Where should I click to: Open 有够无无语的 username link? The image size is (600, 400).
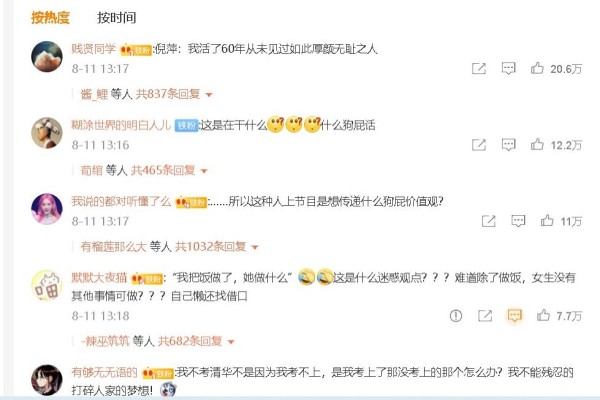[104, 372]
